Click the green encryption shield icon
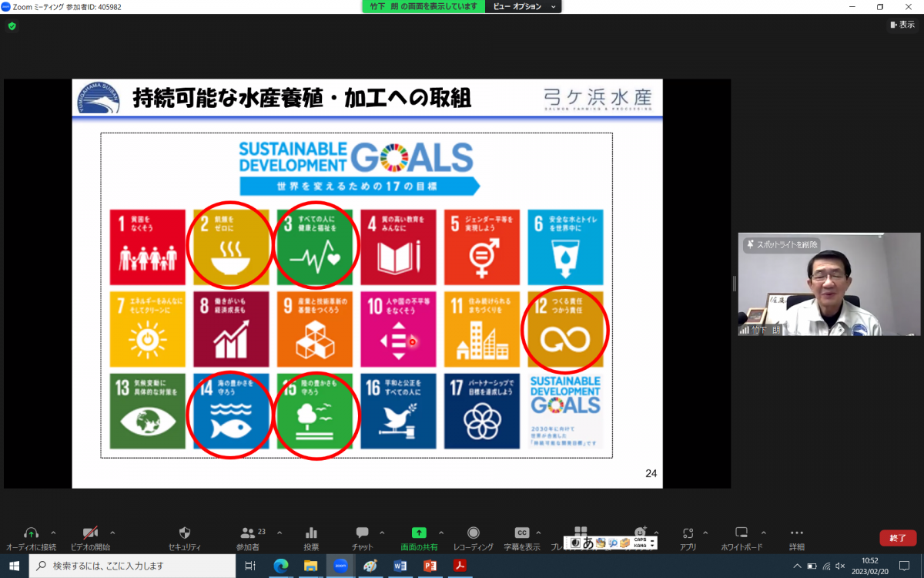Image resolution: width=924 pixels, height=578 pixels. [12, 25]
